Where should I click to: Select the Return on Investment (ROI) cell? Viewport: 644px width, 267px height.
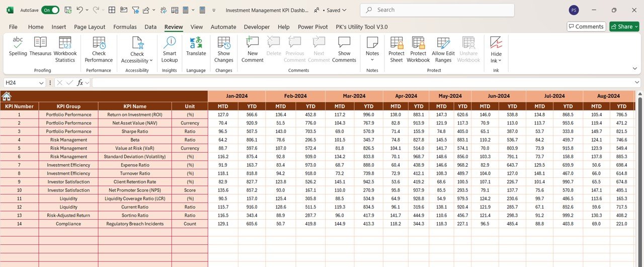click(135, 114)
